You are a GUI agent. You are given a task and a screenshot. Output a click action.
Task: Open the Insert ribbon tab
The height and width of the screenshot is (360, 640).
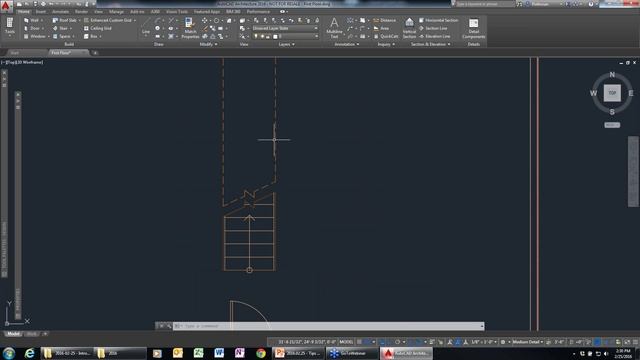pos(41,11)
